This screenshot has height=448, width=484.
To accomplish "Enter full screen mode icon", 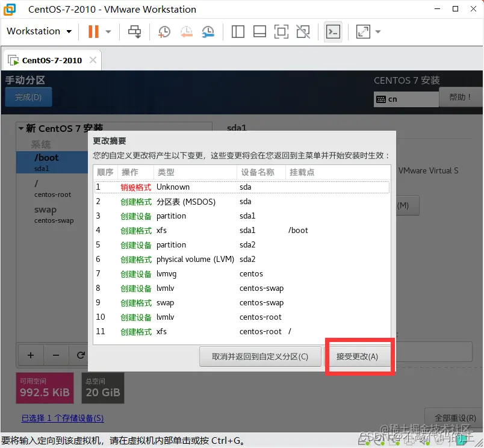I will [x=281, y=31].
